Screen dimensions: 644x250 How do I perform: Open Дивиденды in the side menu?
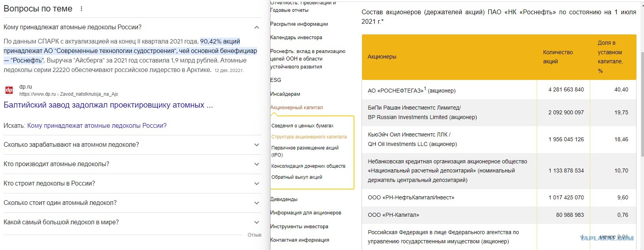tap(284, 199)
